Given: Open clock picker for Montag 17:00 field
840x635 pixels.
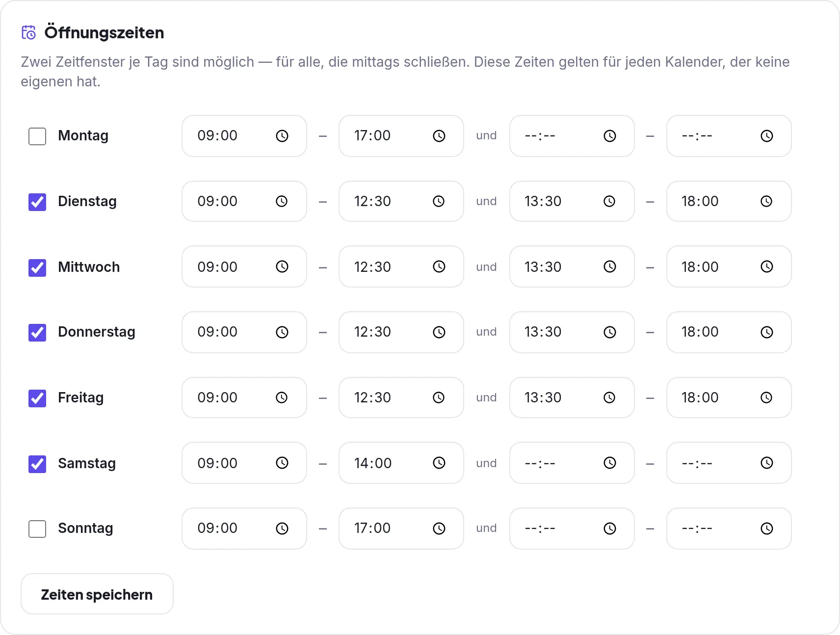Looking at the screenshot, I should point(439,136).
